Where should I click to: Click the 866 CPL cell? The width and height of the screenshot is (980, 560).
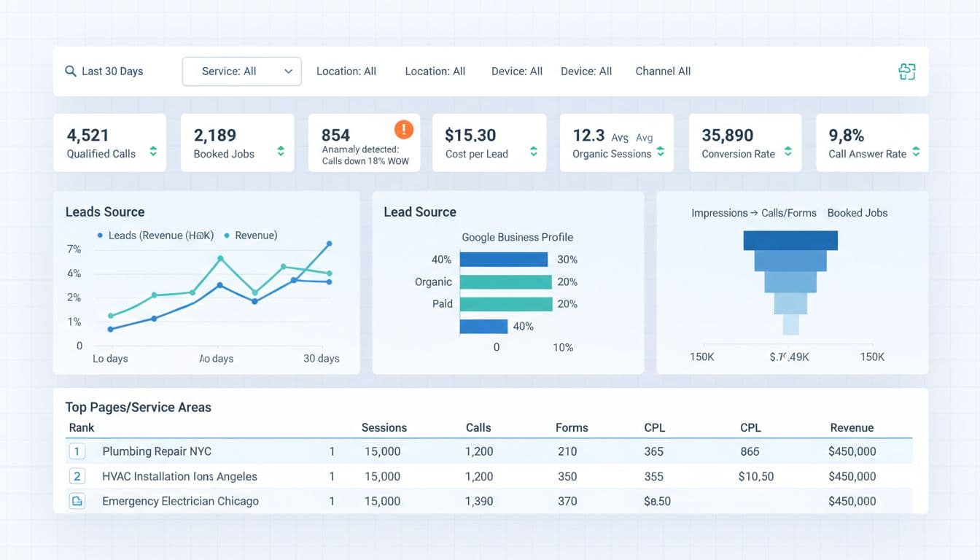[x=750, y=451]
